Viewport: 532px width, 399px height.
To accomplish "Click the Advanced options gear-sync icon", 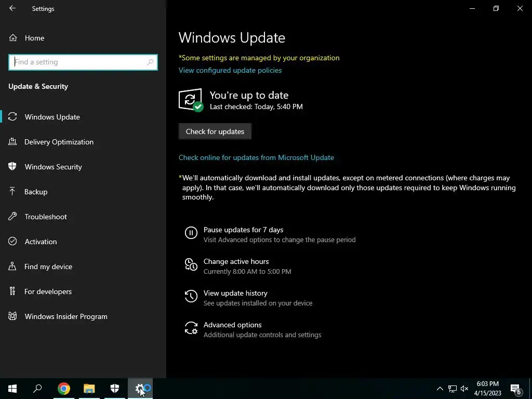I will [191, 328].
